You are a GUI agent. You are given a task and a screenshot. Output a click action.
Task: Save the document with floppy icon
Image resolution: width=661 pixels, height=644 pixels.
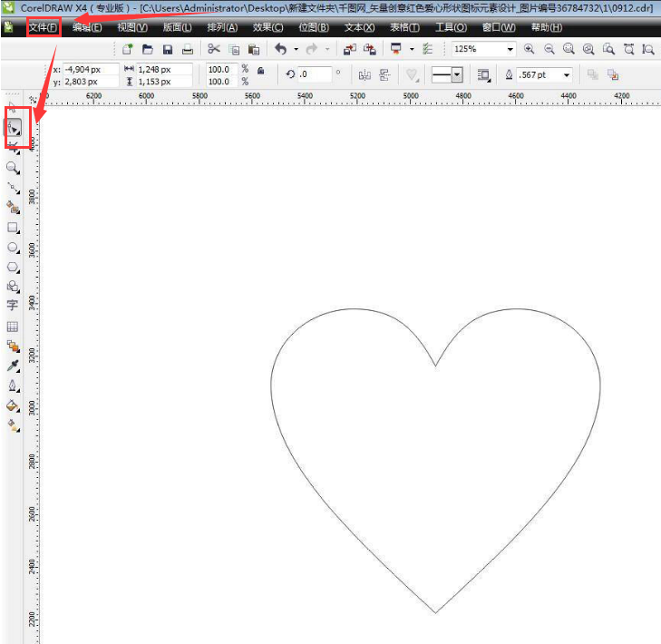(168, 49)
